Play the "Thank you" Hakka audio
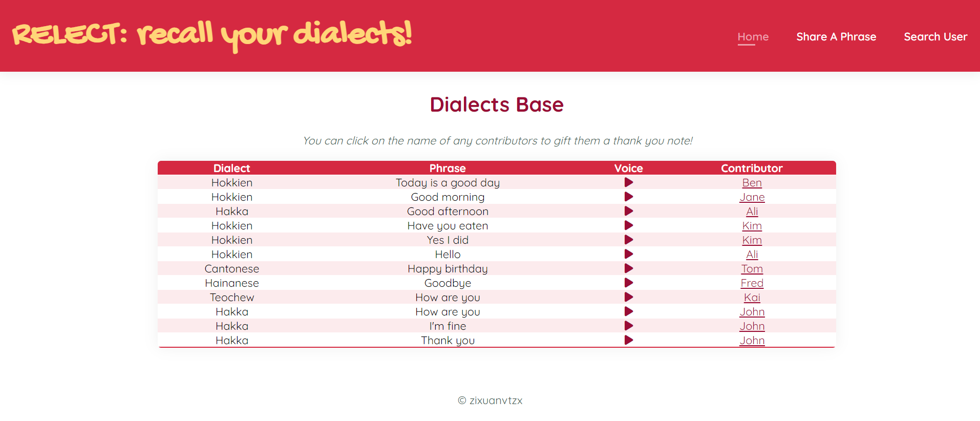 [x=629, y=340]
